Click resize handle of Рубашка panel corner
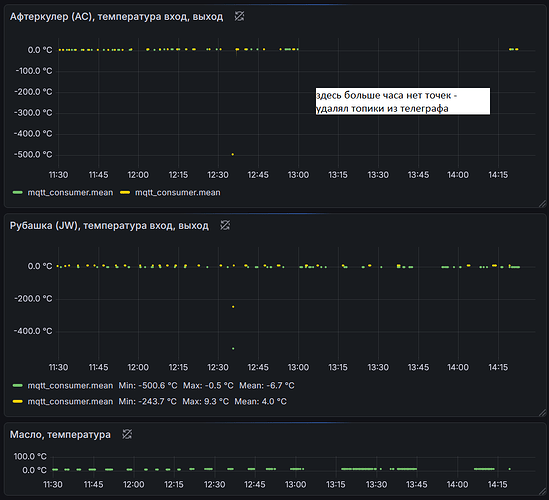Image resolution: width=549 pixels, height=500 pixels. pos(542,412)
